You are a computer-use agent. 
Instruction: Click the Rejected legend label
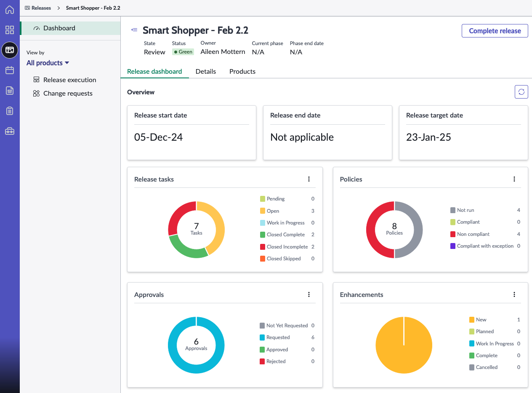coord(276,361)
